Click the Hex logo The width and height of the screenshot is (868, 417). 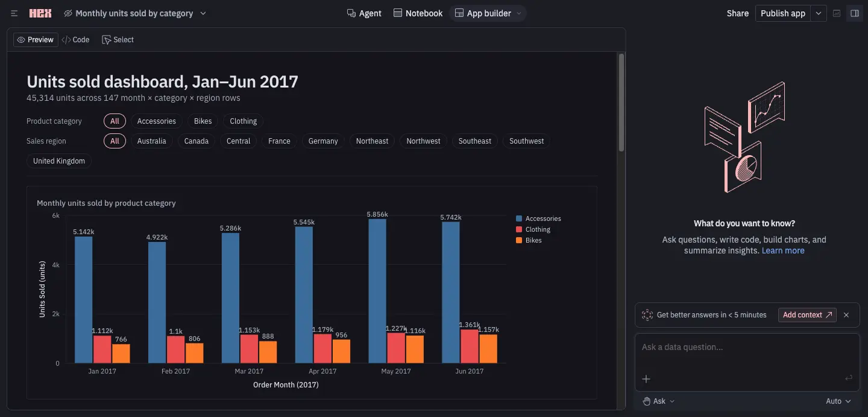40,13
